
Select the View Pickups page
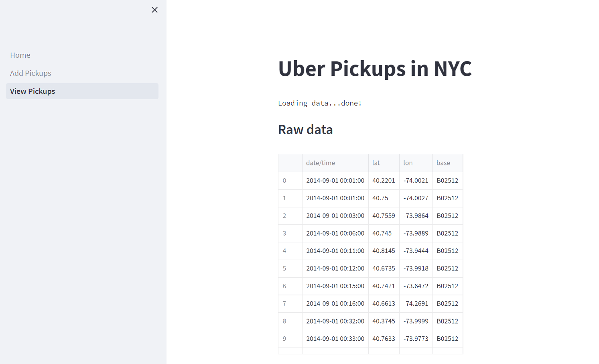point(32,92)
